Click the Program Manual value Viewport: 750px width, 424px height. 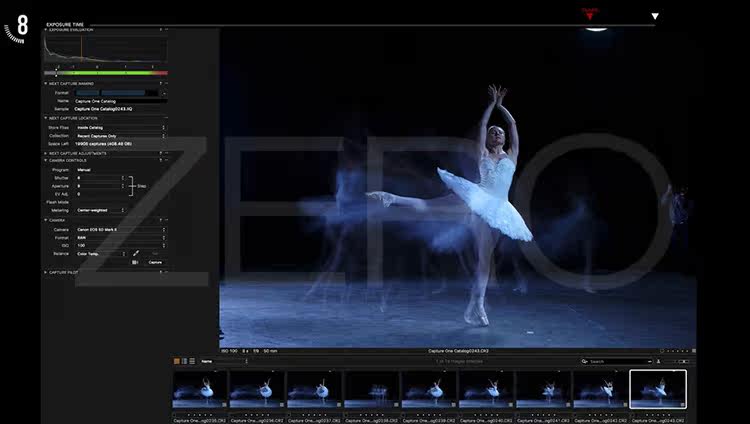(84, 170)
